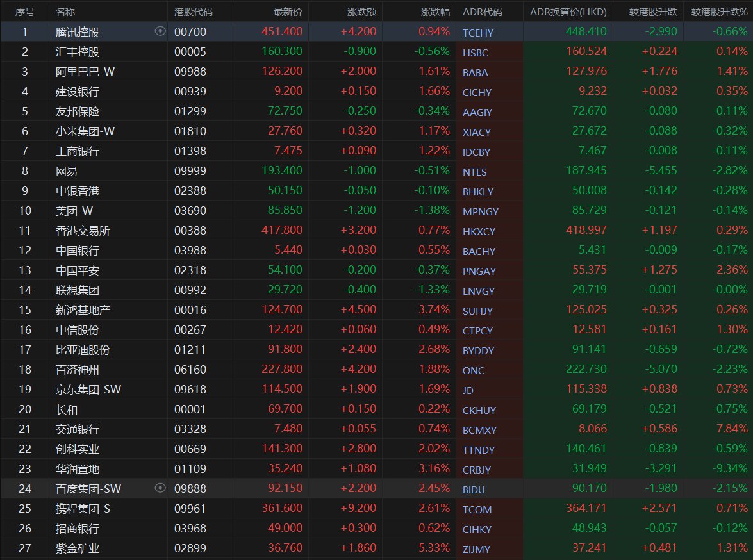753x560 pixels.
Task: Select 百度集团-SW stock name
Action: [x=88, y=489]
